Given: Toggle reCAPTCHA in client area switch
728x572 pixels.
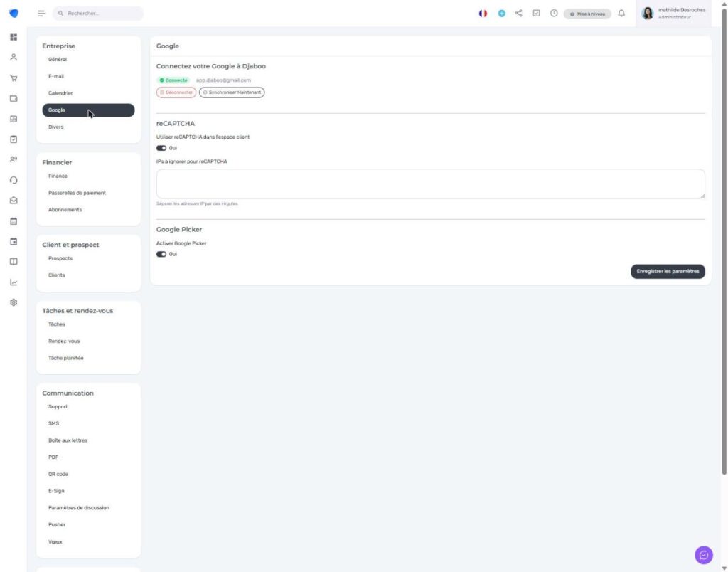Looking at the screenshot, I should coord(161,148).
